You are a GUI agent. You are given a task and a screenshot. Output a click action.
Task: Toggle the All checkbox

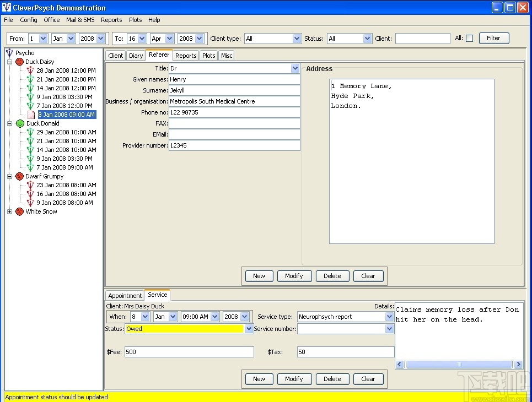click(x=469, y=39)
